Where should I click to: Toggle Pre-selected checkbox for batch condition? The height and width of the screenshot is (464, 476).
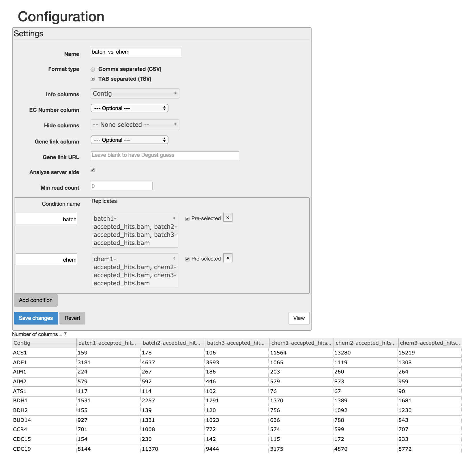[x=187, y=219]
